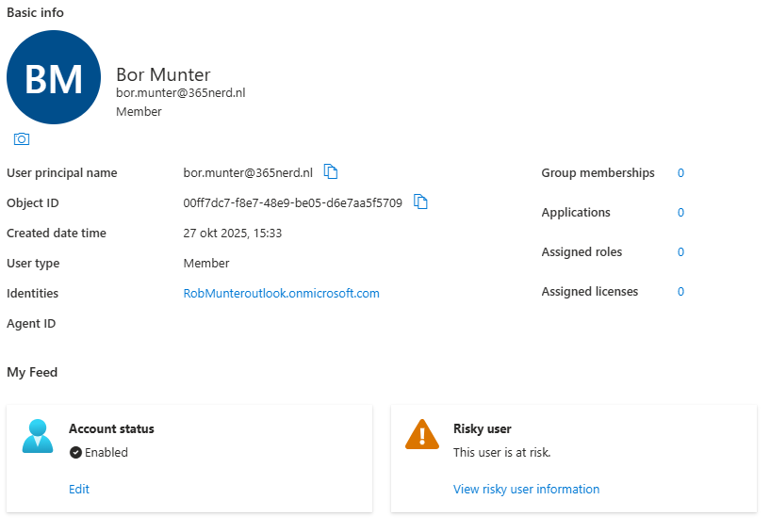Open the RobMunteroutlook.onmicrosoft.com identity link
The width and height of the screenshot is (770, 532).
pos(281,294)
